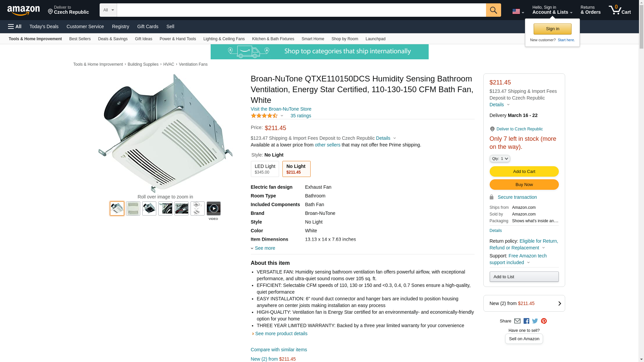Viewport: 644px width, 362px height.
Task: Open the All hamburger menu
Action: [15, 26]
